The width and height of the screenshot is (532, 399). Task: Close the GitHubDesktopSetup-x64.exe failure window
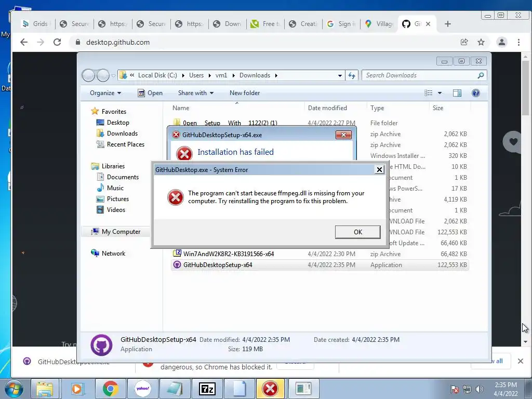(x=343, y=135)
